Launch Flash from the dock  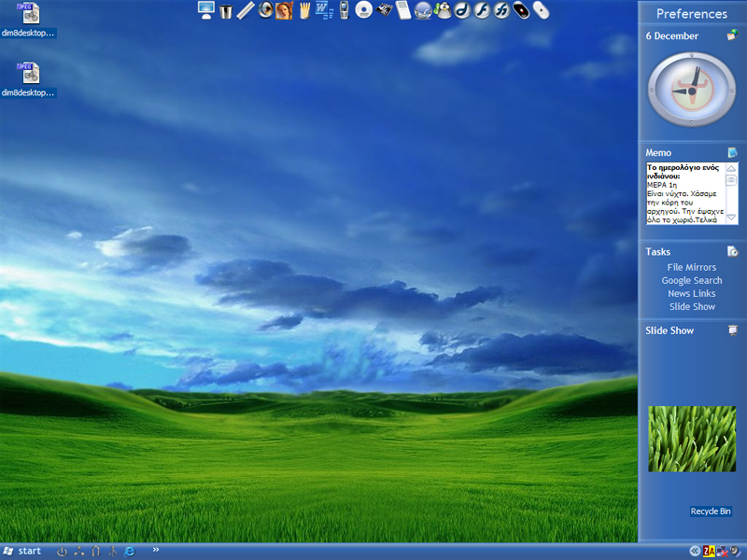coord(482,10)
